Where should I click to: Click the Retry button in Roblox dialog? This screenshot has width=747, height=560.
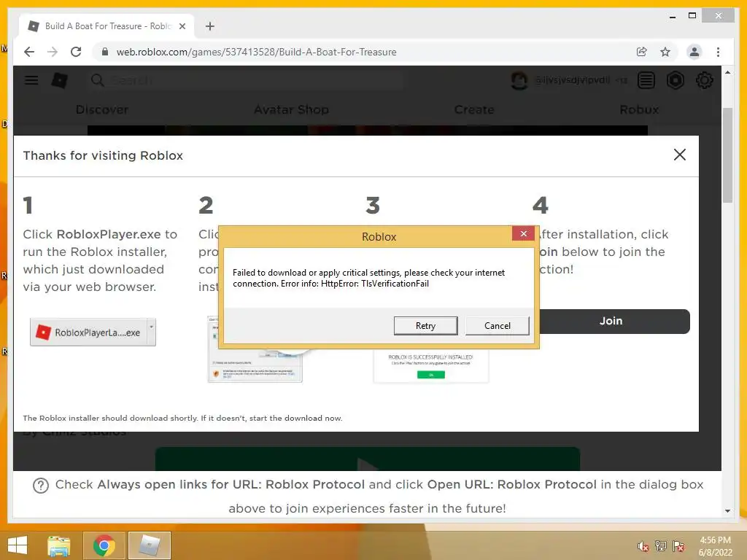(425, 326)
